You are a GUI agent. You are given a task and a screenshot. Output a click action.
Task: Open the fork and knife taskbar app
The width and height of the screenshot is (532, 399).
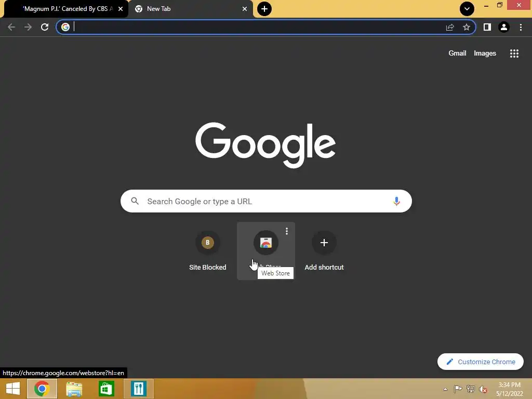[x=138, y=389]
